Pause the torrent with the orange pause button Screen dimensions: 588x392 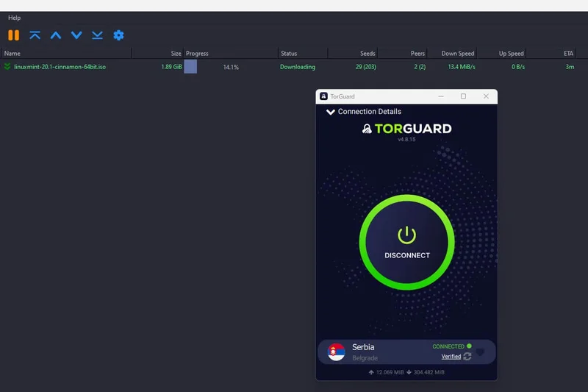(x=13, y=35)
